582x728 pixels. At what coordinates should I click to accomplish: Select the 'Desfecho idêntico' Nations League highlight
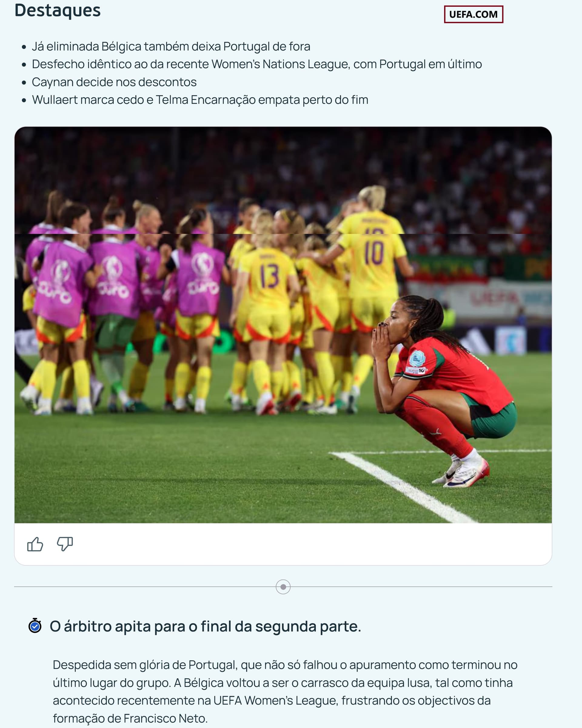tap(257, 64)
